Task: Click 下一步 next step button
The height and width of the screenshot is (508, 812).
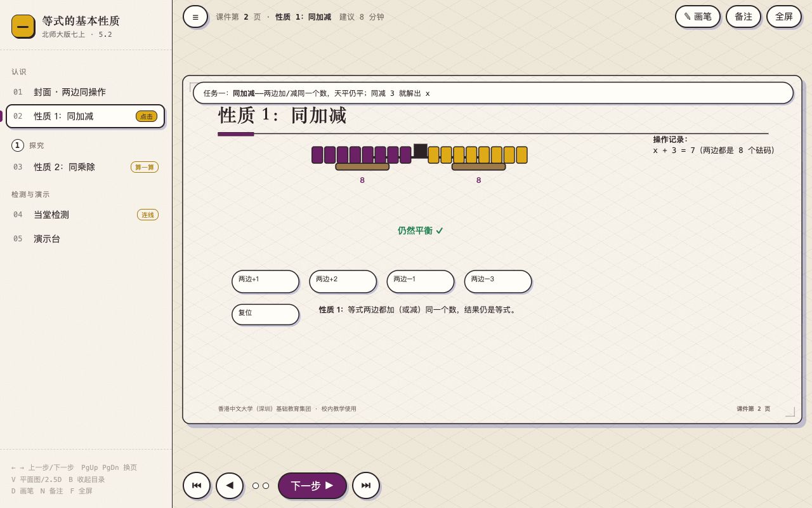Action: click(312, 486)
